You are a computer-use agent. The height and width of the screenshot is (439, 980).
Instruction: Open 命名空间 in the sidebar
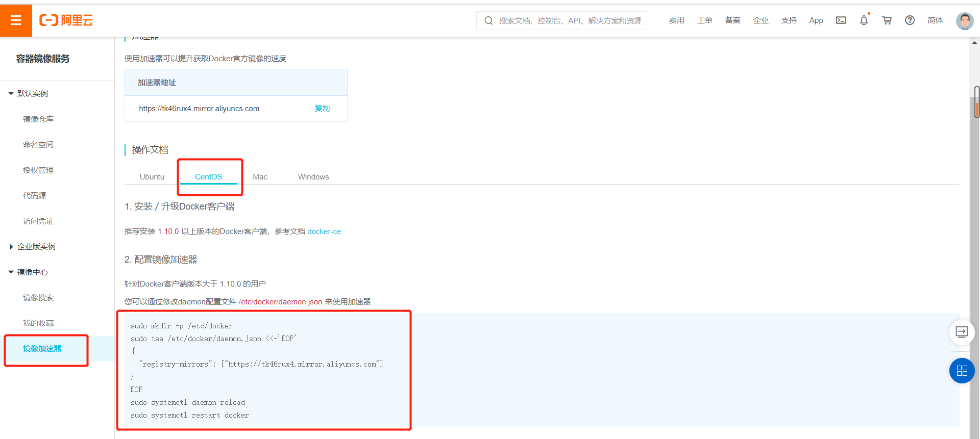click(x=38, y=144)
